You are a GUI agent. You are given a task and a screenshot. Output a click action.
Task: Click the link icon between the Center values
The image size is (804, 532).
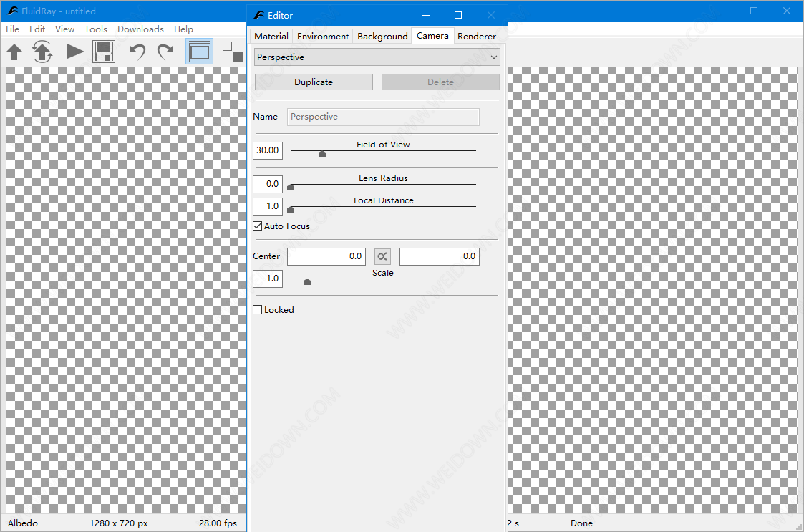tap(382, 256)
